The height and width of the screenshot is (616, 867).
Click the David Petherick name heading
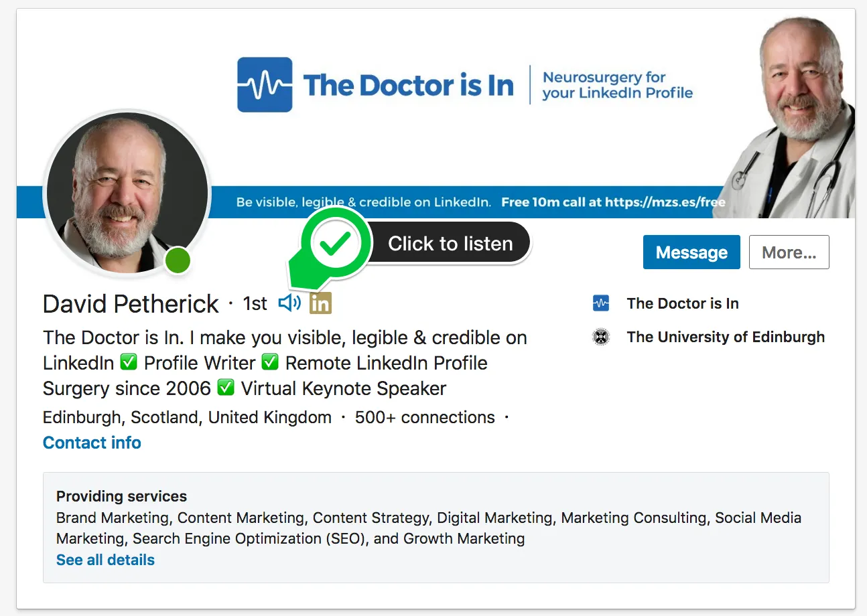click(x=131, y=304)
